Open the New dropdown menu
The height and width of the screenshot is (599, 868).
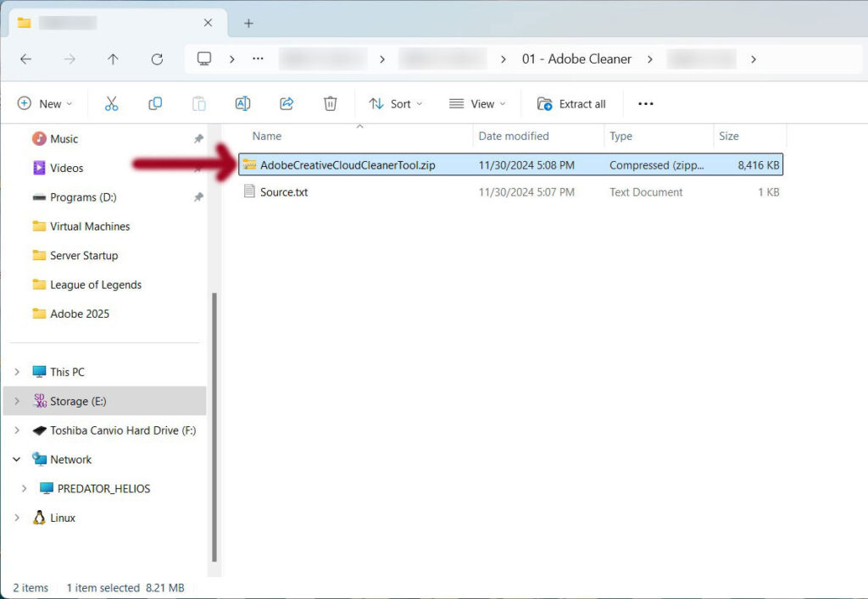click(46, 103)
